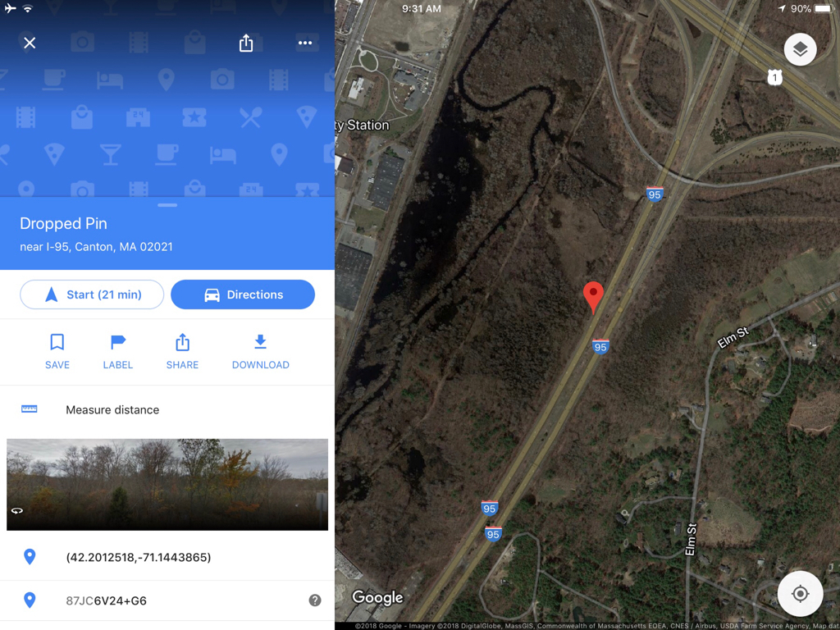Image resolution: width=840 pixels, height=630 pixels.
Task: Open plus code help question mark
Action: (315, 600)
